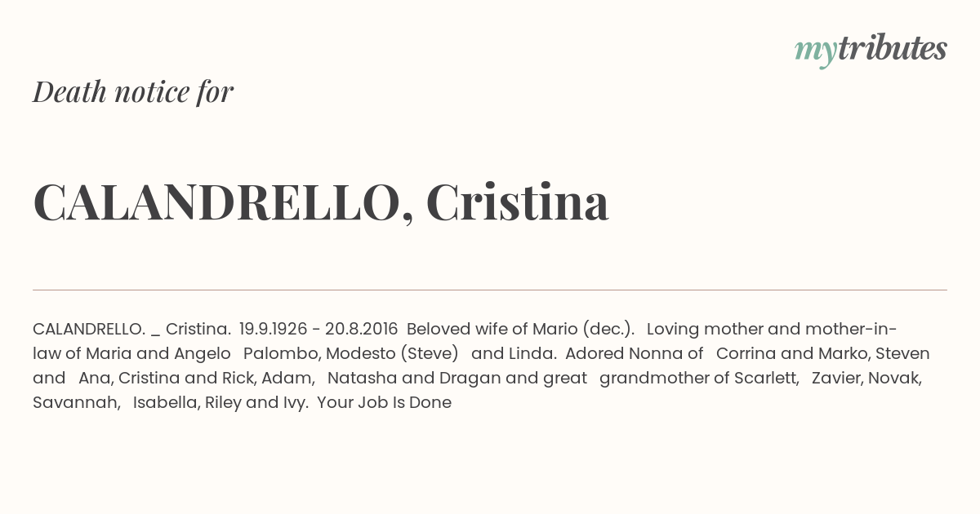
Task: Click 'Adored Nonna of' phrase
Action: [x=634, y=353]
